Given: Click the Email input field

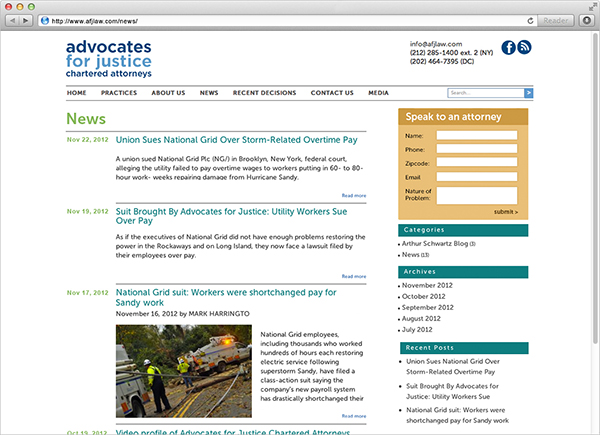Looking at the screenshot, I should [x=477, y=177].
